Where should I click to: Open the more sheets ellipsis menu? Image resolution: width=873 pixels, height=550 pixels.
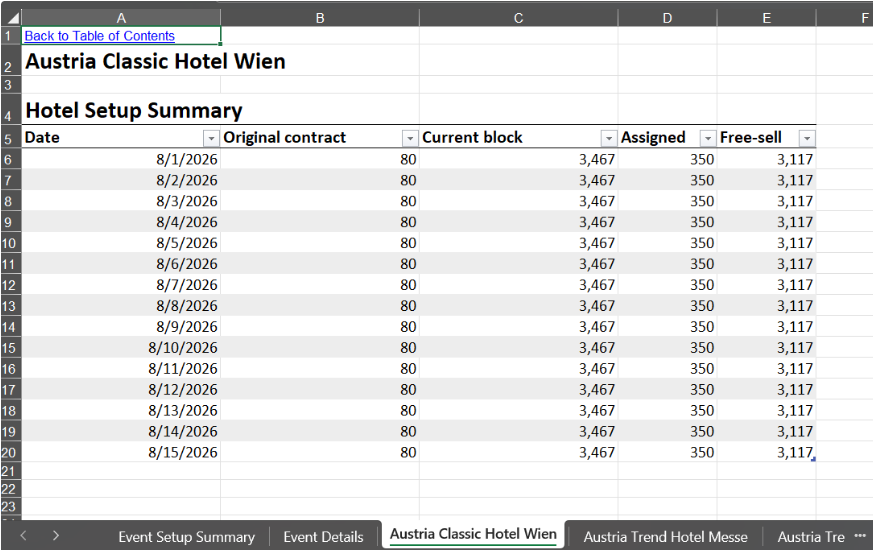[x=860, y=536]
